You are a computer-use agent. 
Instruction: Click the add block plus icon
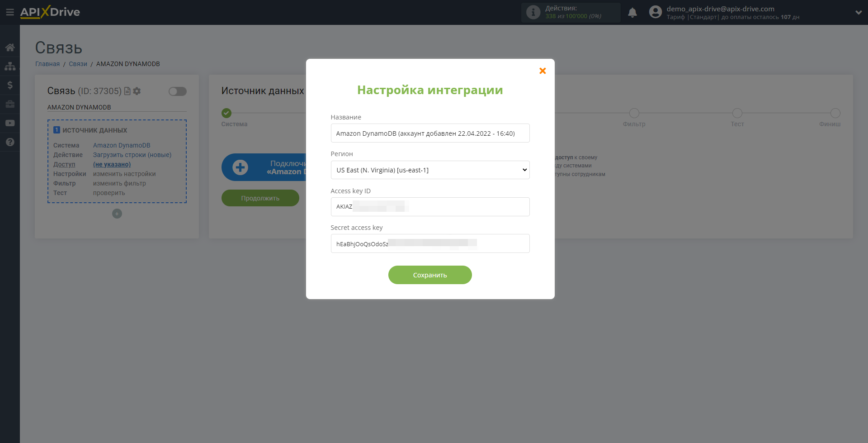117,214
